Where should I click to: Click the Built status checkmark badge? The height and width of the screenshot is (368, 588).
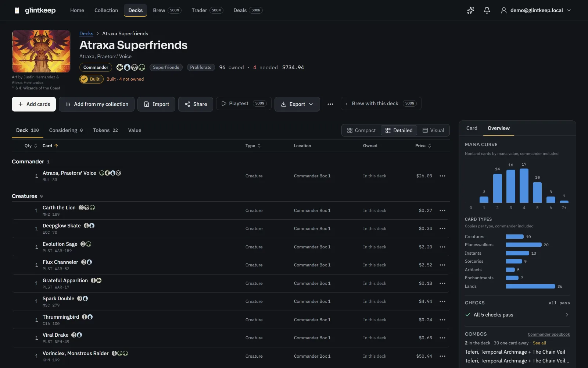[92, 79]
